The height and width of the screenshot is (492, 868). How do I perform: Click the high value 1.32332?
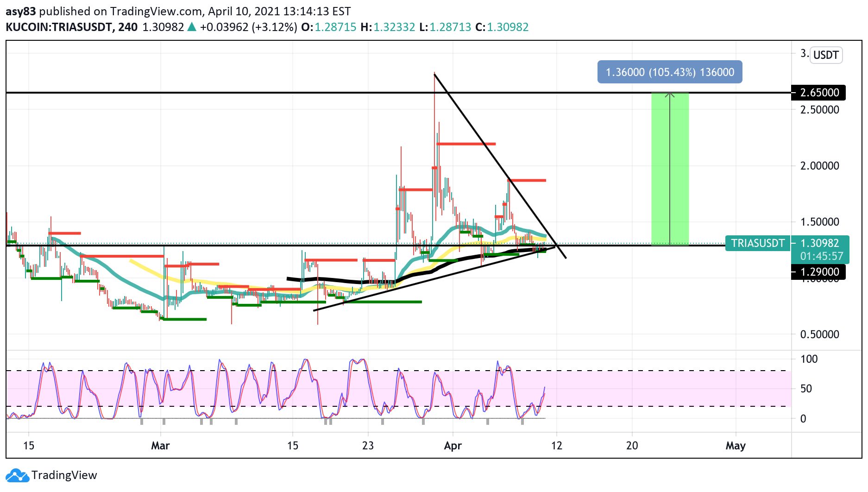click(394, 27)
